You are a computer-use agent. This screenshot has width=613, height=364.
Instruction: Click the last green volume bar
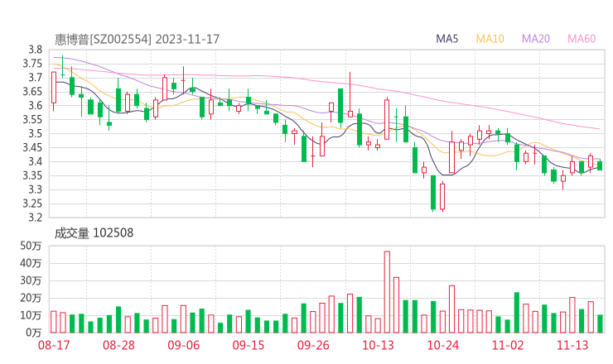pos(600,323)
